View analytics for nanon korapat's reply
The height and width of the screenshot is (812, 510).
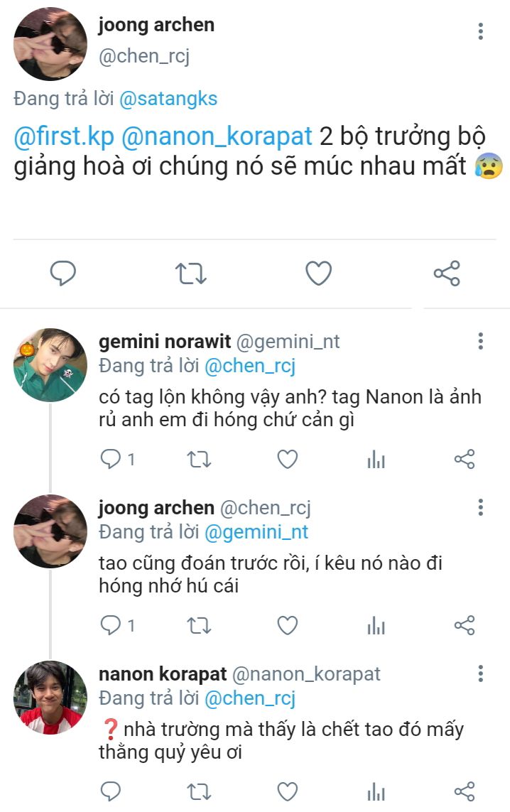click(x=376, y=792)
